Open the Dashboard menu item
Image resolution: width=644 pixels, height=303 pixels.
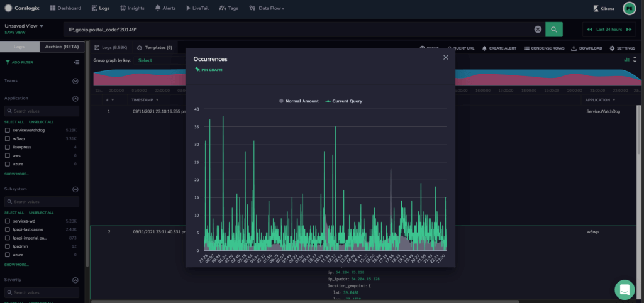tap(65, 8)
